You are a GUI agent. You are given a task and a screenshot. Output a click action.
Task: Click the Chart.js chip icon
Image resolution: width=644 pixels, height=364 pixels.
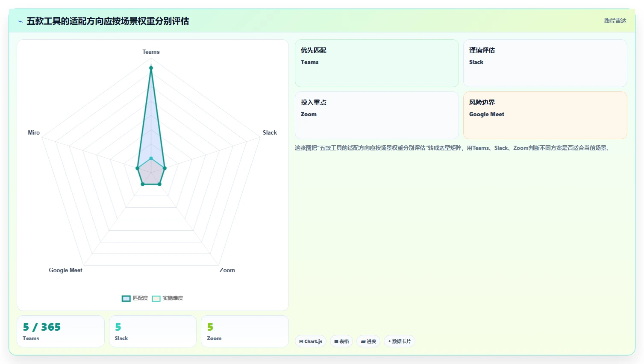[301, 342]
